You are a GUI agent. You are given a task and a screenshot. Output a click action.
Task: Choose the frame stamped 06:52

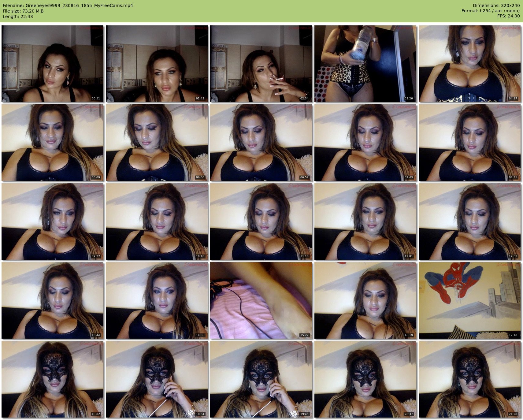pyautogui.click(x=261, y=143)
